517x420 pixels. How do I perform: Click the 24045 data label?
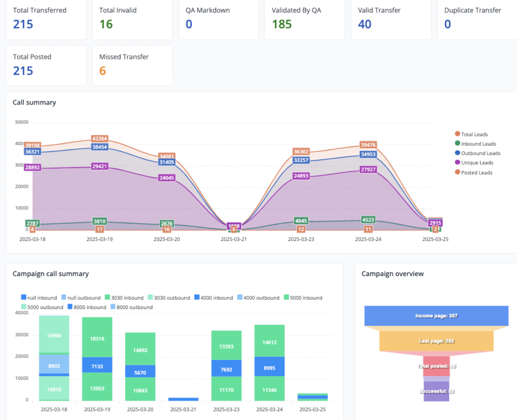167,178
